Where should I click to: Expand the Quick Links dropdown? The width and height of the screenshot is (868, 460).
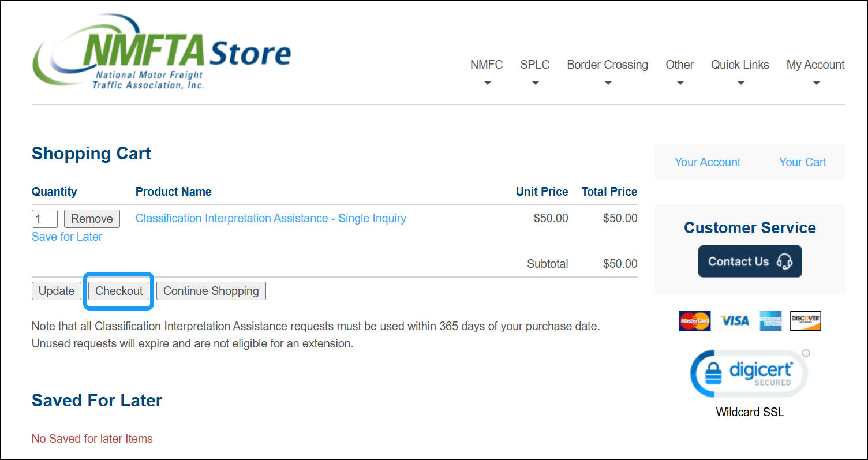[x=740, y=65]
